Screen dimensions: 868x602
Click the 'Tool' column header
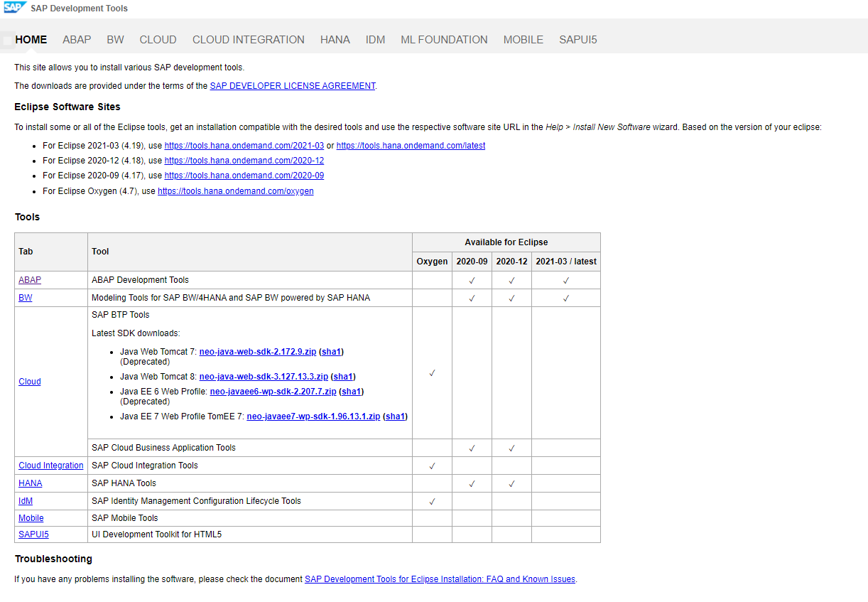250,252
